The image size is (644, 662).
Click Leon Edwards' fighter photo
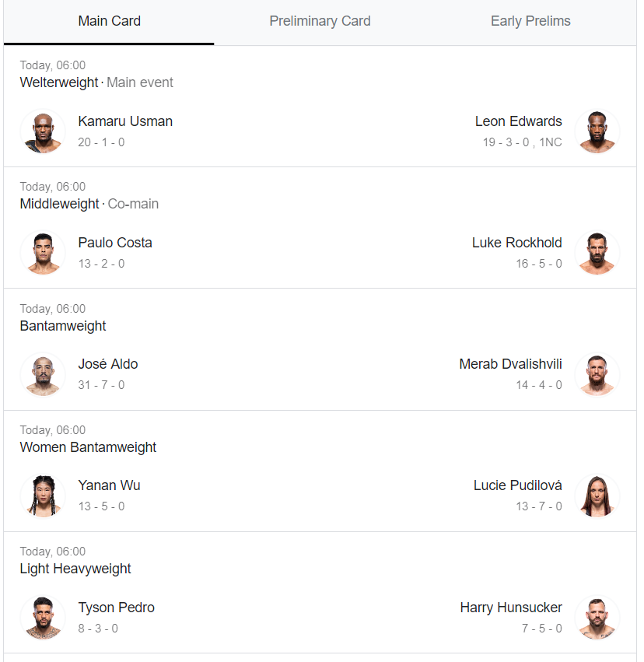pyautogui.click(x=597, y=131)
